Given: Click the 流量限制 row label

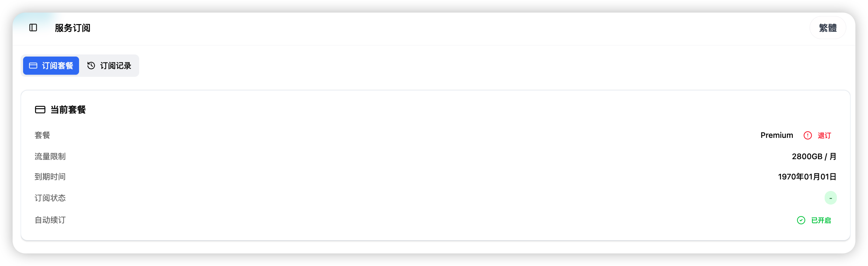Looking at the screenshot, I should [50, 156].
